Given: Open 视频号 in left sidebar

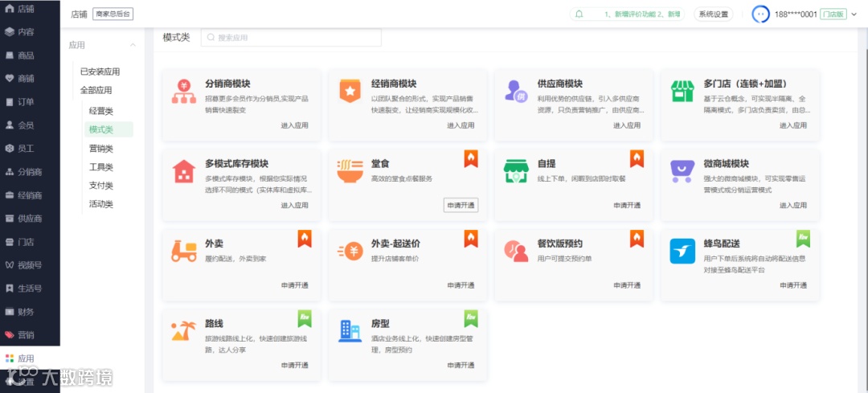Looking at the screenshot, I should 23,265.
